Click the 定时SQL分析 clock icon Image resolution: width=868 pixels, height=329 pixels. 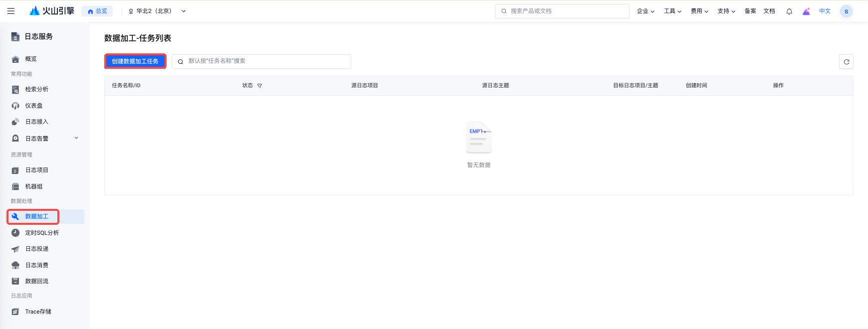pyautogui.click(x=15, y=233)
